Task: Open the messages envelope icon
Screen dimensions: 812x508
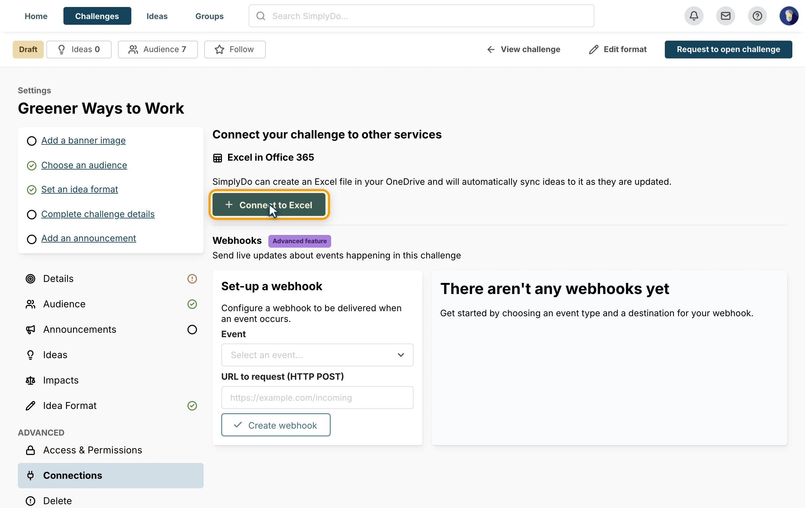Action: [725, 16]
